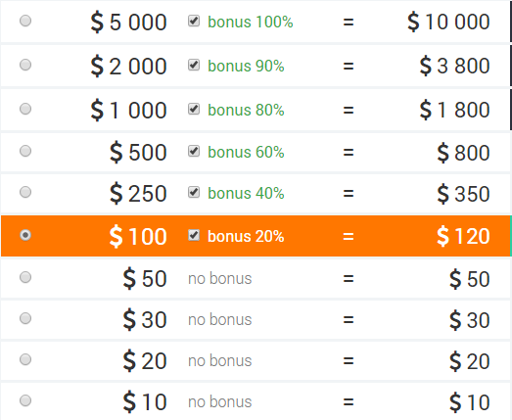
Task: Uncheck the bonus 90% checkbox
Action: (194, 65)
